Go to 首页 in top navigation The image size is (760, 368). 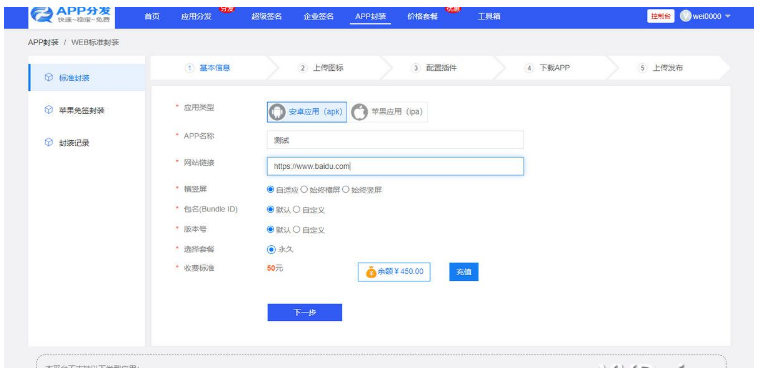coord(152,16)
